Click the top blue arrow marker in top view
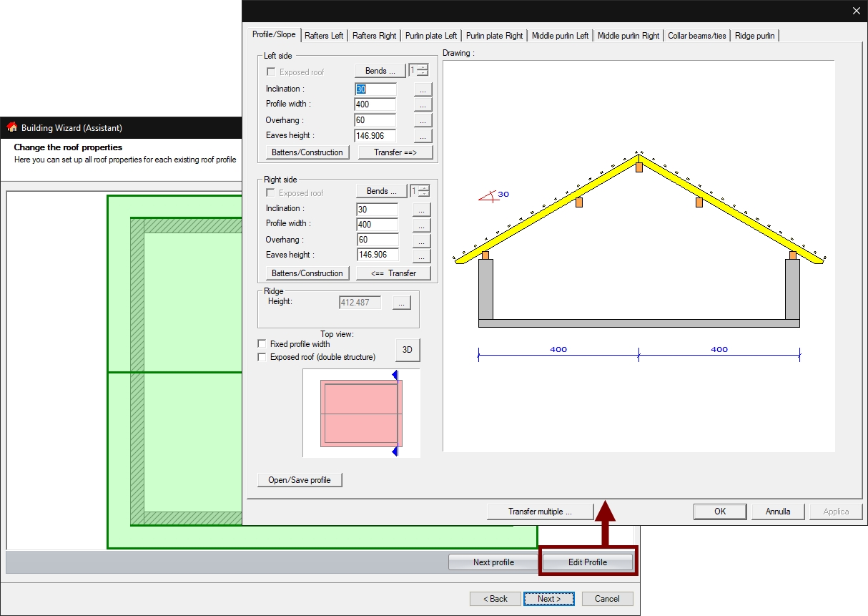The height and width of the screenshot is (616, 868). [x=393, y=375]
